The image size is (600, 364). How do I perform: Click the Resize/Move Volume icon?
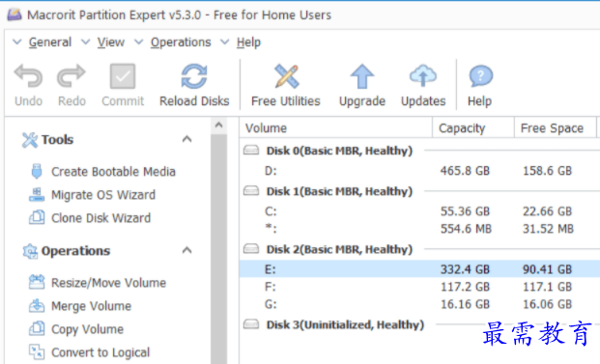click(x=37, y=282)
